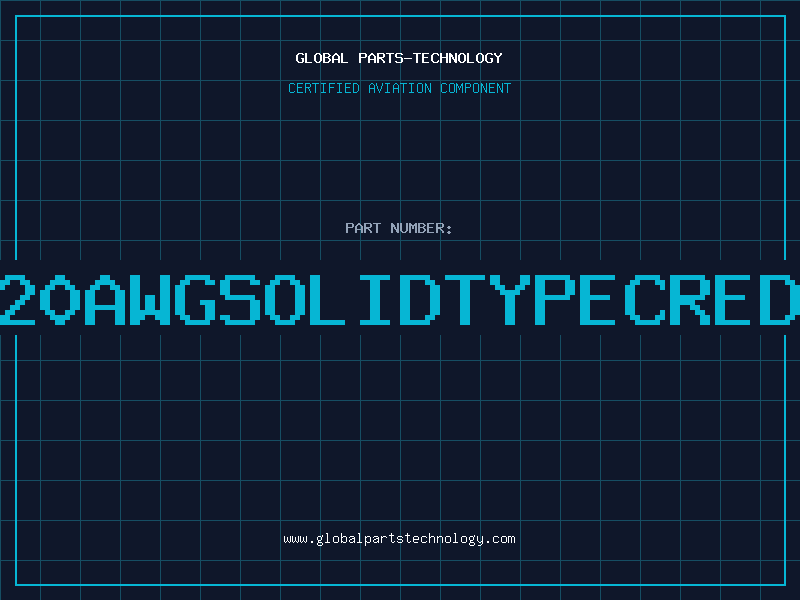The height and width of the screenshot is (600, 800).
Task: Click the word NUMBER in the label
Action: [420, 228]
